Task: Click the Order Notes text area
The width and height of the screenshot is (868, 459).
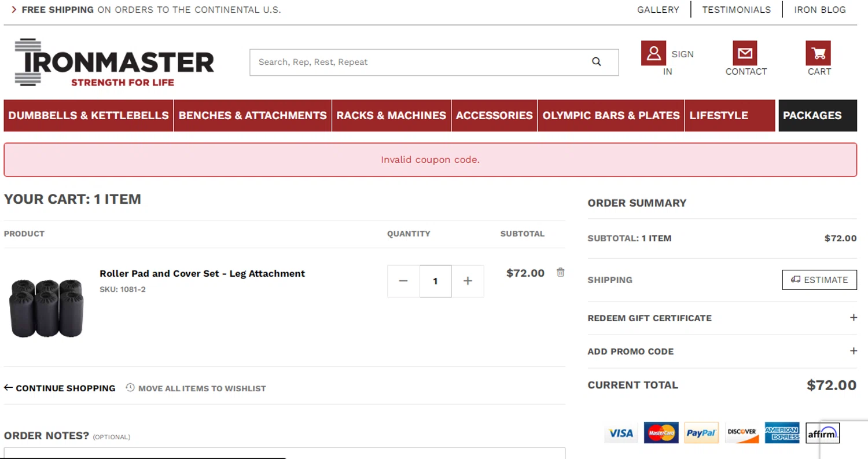Action: pyautogui.click(x=285, y=453)
